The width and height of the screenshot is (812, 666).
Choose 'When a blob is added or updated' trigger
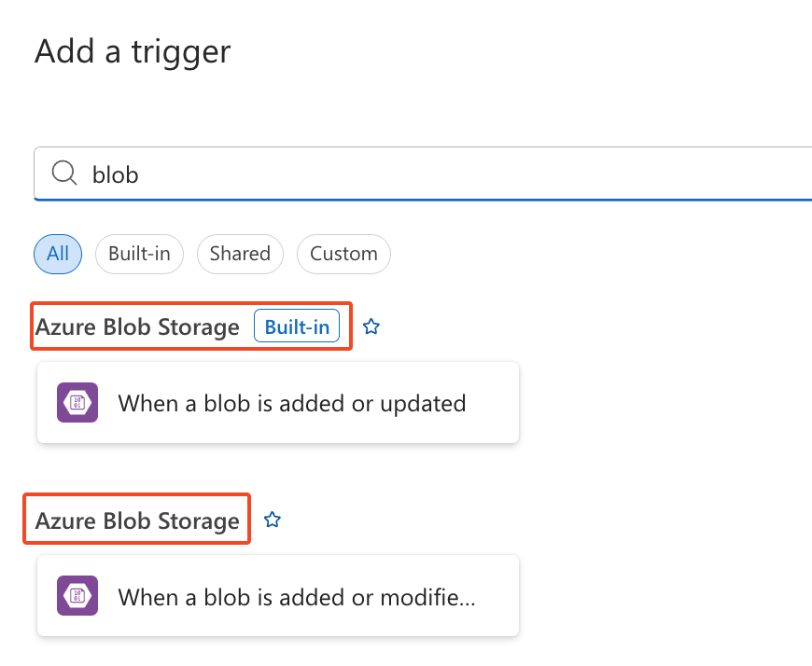tap(291, 403)
